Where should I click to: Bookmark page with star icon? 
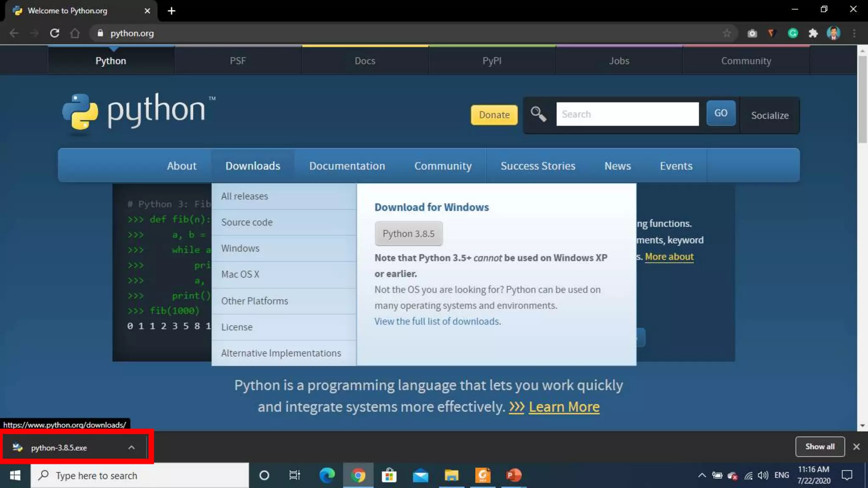coord(727,33)
